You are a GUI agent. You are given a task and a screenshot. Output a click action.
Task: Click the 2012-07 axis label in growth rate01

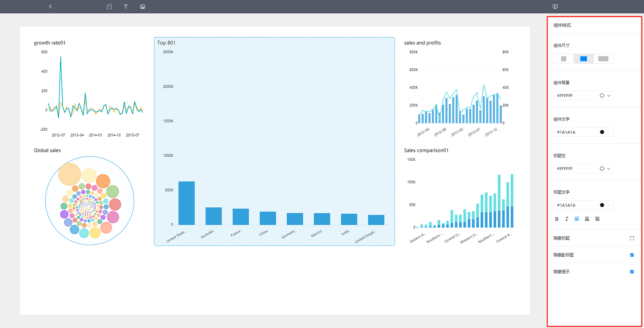click(x=58, y=135)
